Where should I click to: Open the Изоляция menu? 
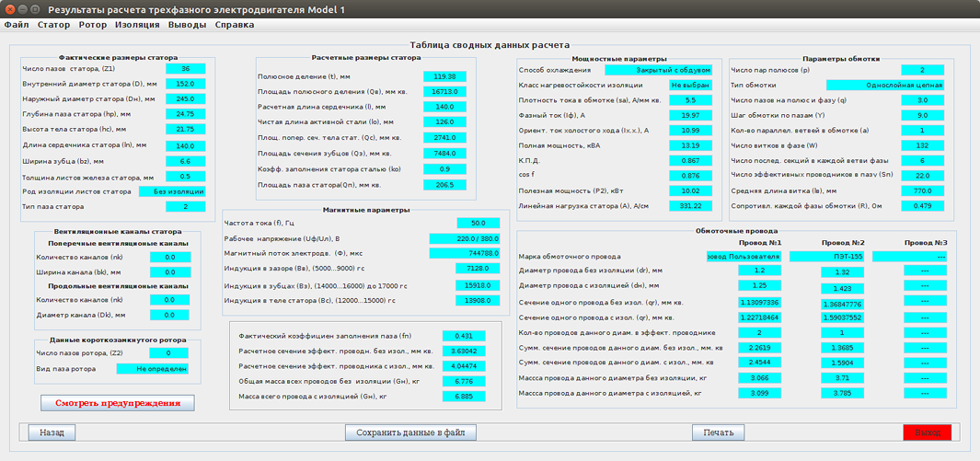(x=136, y=25)
